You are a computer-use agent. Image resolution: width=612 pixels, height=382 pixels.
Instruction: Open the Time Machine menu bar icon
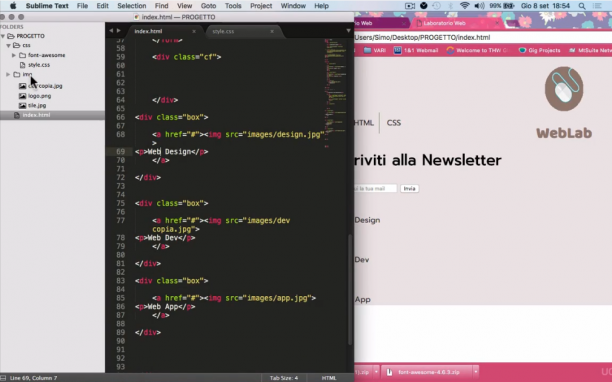point(436,6)
